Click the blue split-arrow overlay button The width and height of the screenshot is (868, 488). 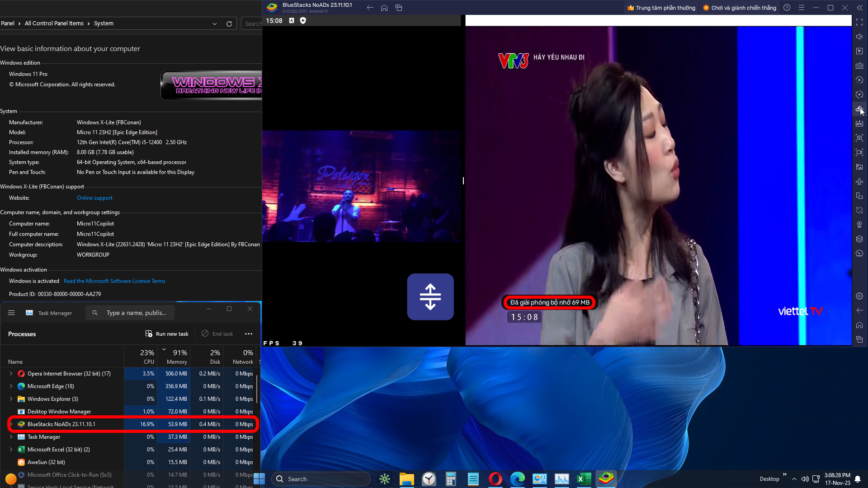[430, 297]
